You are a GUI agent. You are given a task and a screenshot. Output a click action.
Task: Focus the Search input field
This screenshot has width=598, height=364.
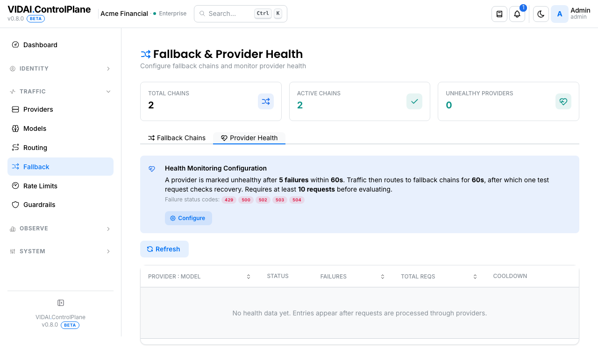pos(241,14)
